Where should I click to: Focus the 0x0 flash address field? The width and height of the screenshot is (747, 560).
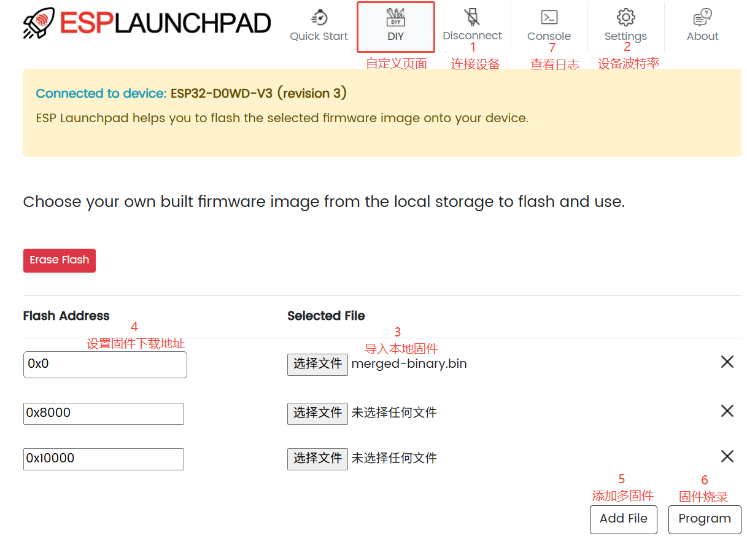(x=105, y=365)
